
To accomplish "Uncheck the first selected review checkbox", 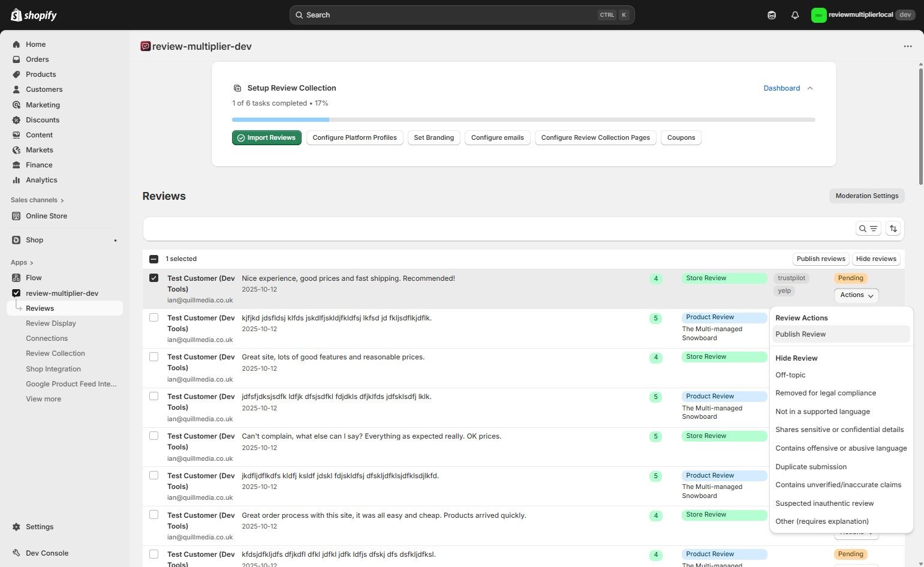I will point(154,278).
